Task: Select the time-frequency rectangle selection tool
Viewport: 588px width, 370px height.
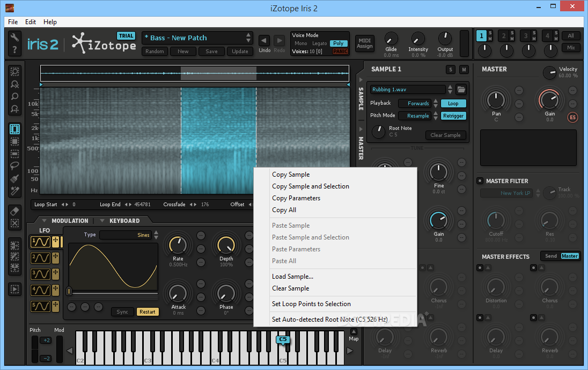Action: point(14,141)
